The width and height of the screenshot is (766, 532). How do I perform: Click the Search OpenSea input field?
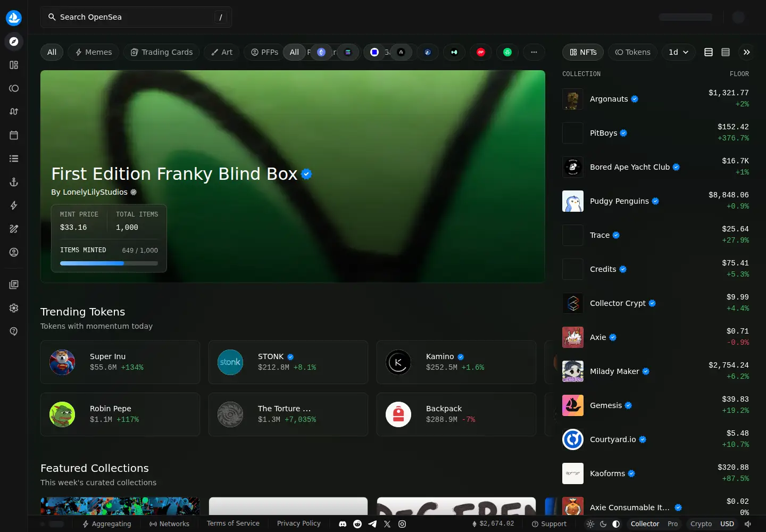[x=136, y=17]
